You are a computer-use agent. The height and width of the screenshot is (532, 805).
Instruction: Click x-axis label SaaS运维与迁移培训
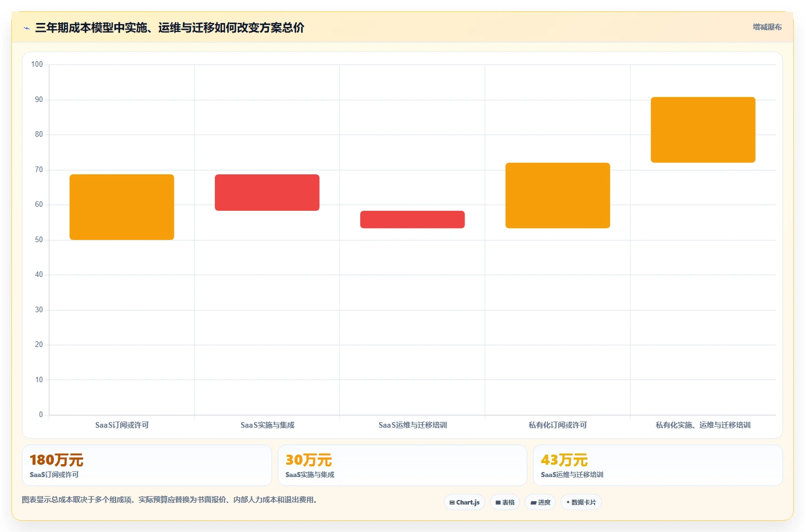click(412, 425)
